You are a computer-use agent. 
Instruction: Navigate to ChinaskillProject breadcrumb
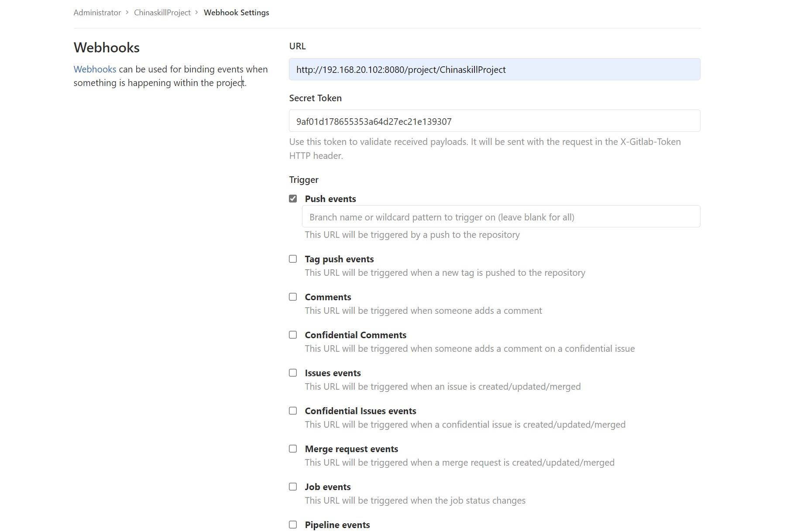pyautogui.click(x=162, y=13)
